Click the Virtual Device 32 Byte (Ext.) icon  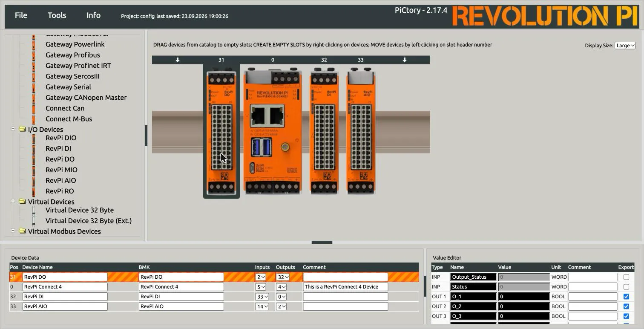click(x=34, y=221)
